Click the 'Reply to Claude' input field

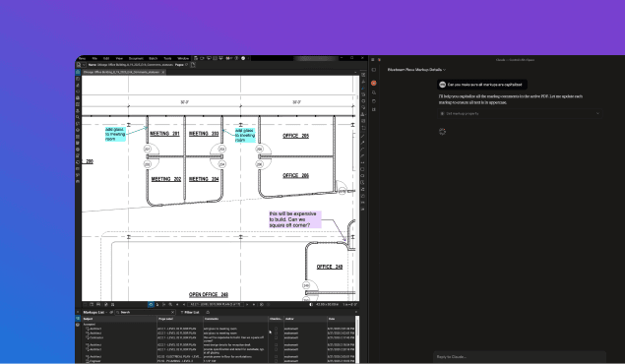[x=520, y=357]
